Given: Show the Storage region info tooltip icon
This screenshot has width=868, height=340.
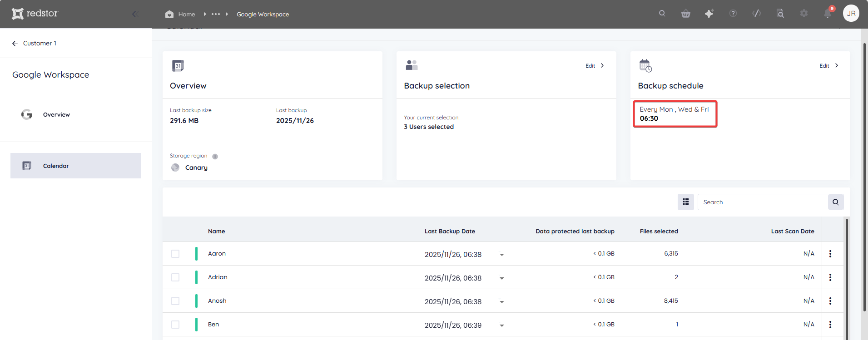Looking at the screenshot, I should tap(215, 157).
